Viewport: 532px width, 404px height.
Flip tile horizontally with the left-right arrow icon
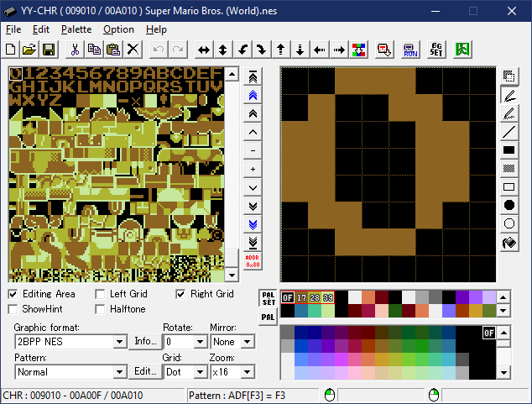[x=204, y=50]
